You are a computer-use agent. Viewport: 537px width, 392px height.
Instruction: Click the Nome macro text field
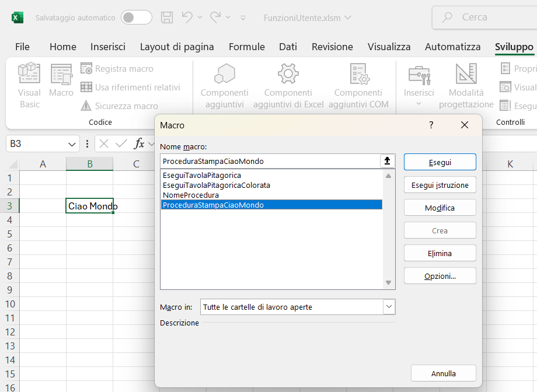click(x=270, y=161)
